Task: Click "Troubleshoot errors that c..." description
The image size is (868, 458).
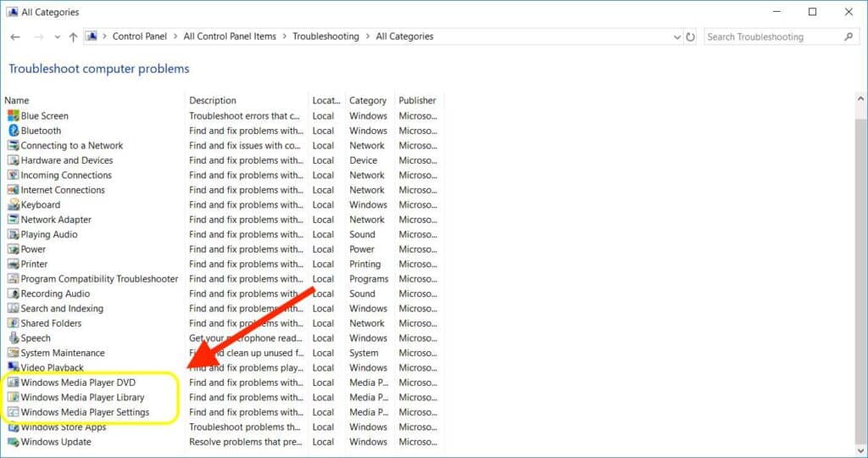Action: click(x=244, y=115)
